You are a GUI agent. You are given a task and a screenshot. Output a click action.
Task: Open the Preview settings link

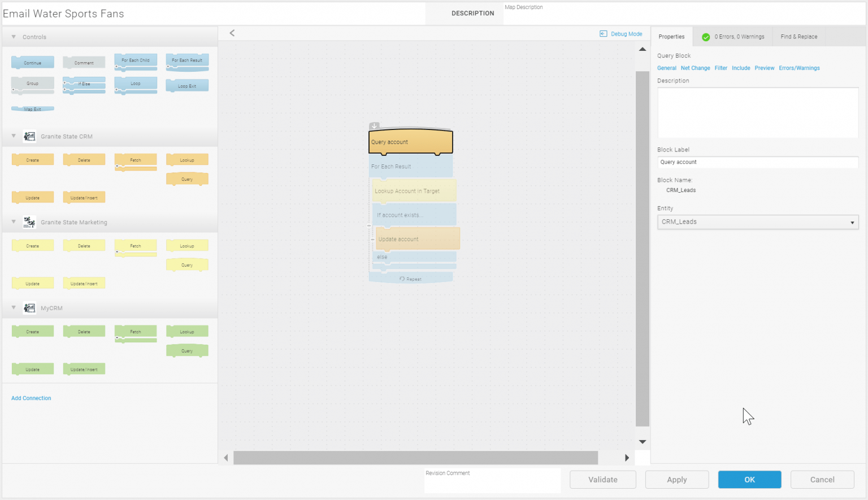(764, 68)
